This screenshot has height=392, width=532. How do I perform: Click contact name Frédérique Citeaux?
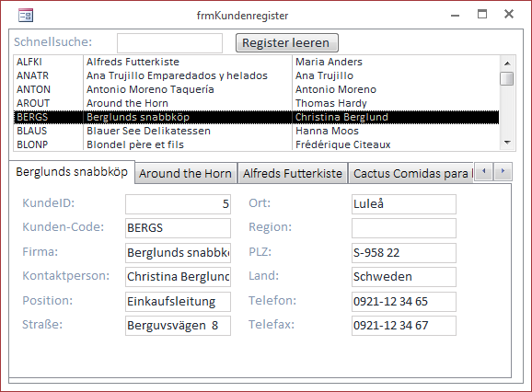[343, 144]
